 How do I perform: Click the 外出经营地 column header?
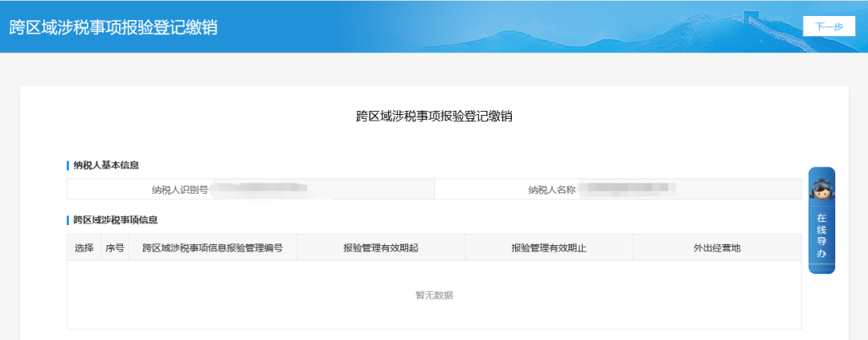(717, 248)
